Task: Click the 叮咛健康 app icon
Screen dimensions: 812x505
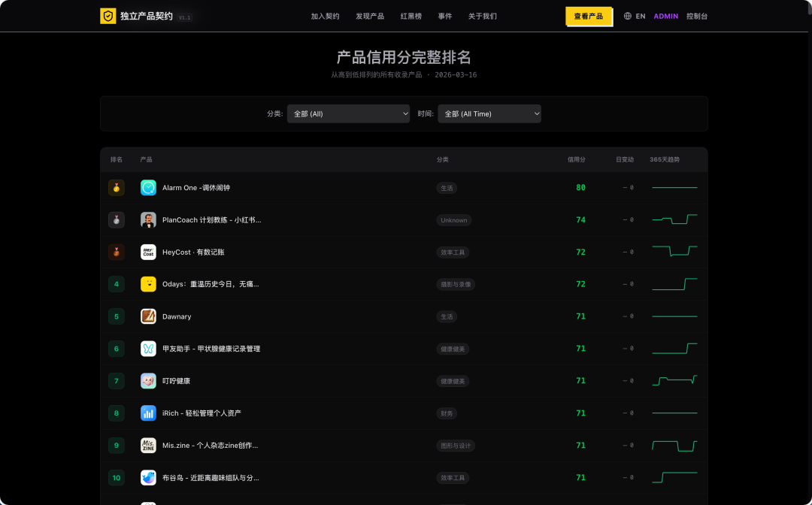Action: [x=148, y=381]
